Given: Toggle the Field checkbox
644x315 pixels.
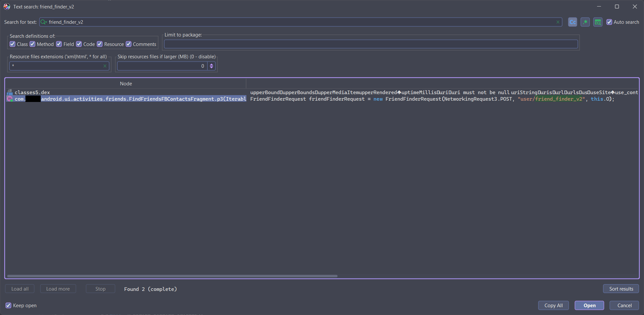Looking at the screenshot, I should [x=59, y=44].
